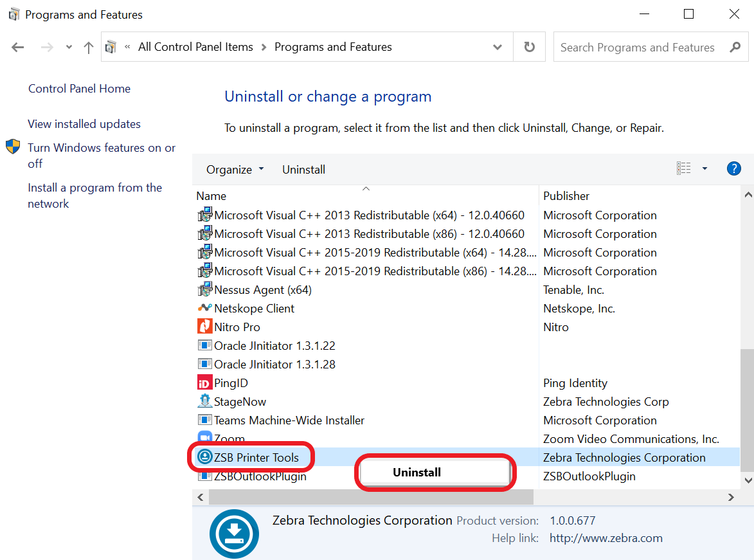Open the Organize dropdown menu

point(235,170)
